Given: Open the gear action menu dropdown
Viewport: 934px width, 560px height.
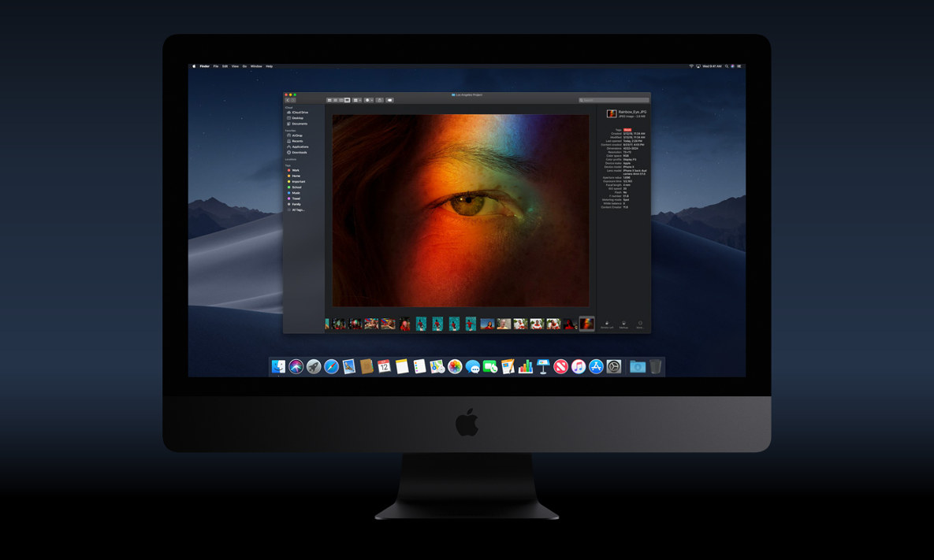Looking at the screenshot, I should point(370,100).
